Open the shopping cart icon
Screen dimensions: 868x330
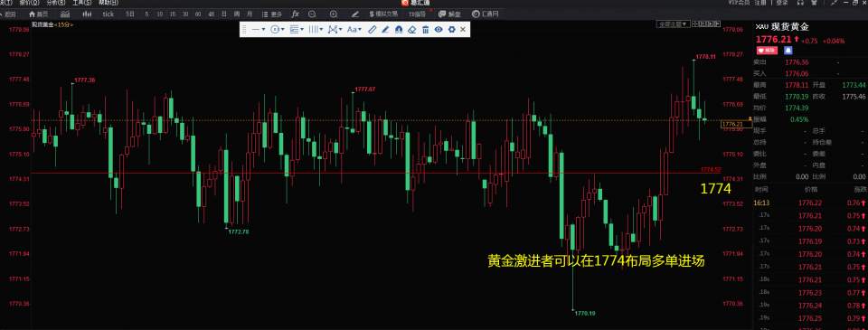click(815, 3)
